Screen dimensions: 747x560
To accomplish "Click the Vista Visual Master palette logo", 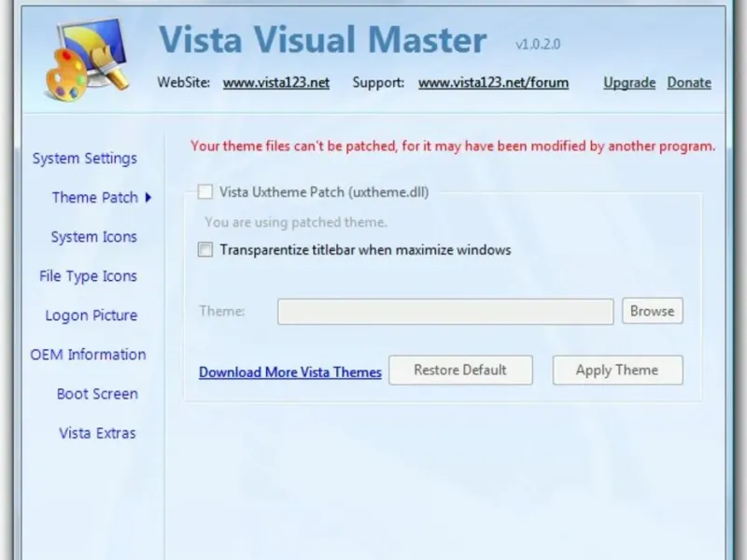I will click(87, 59).
